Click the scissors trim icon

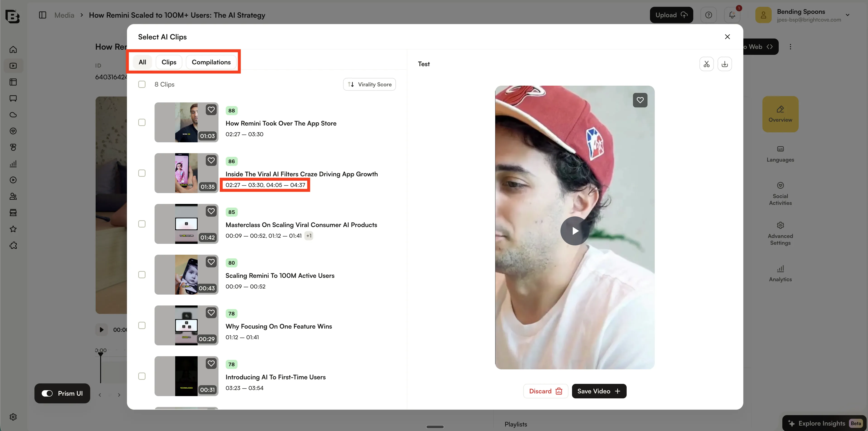706,64
